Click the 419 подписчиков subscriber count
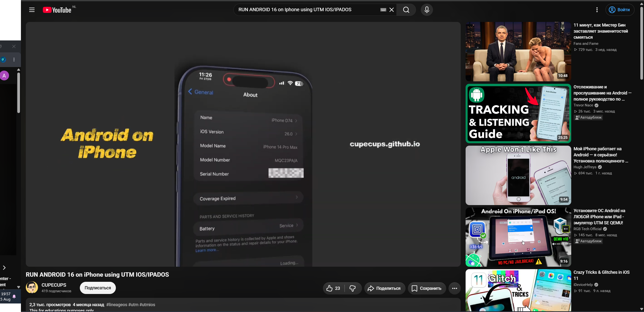This screenshot has width=644, height=312. pos(56,291)
